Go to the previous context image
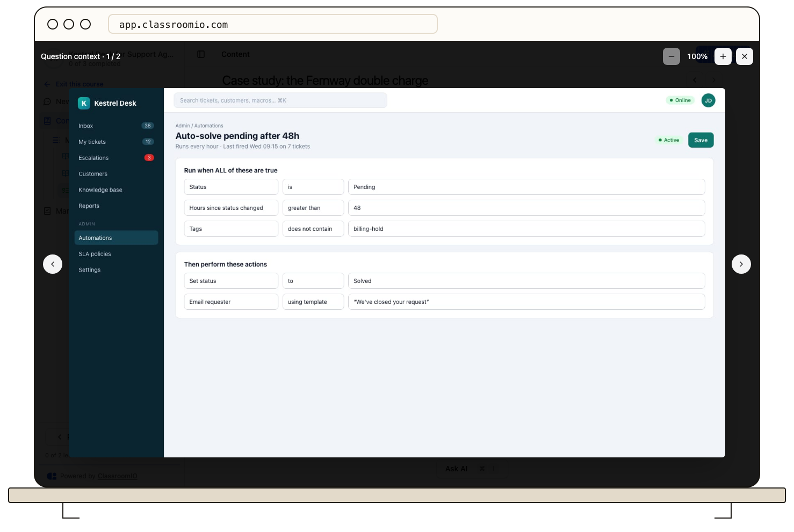The height and width of the screenshot is (532, 794). click(53, 264)
